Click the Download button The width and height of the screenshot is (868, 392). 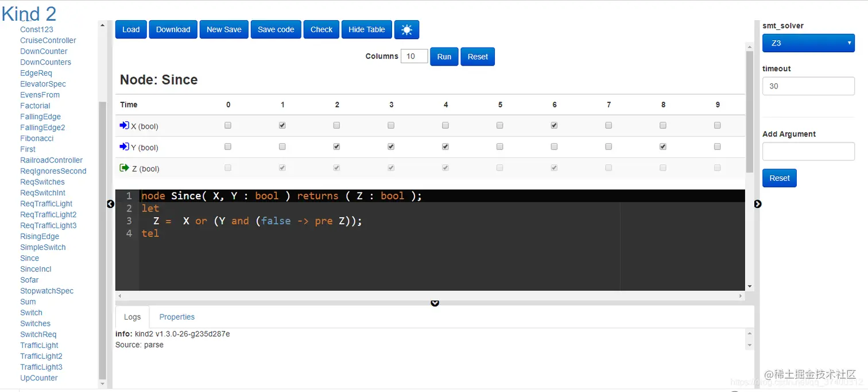click(x=173, y=30)
